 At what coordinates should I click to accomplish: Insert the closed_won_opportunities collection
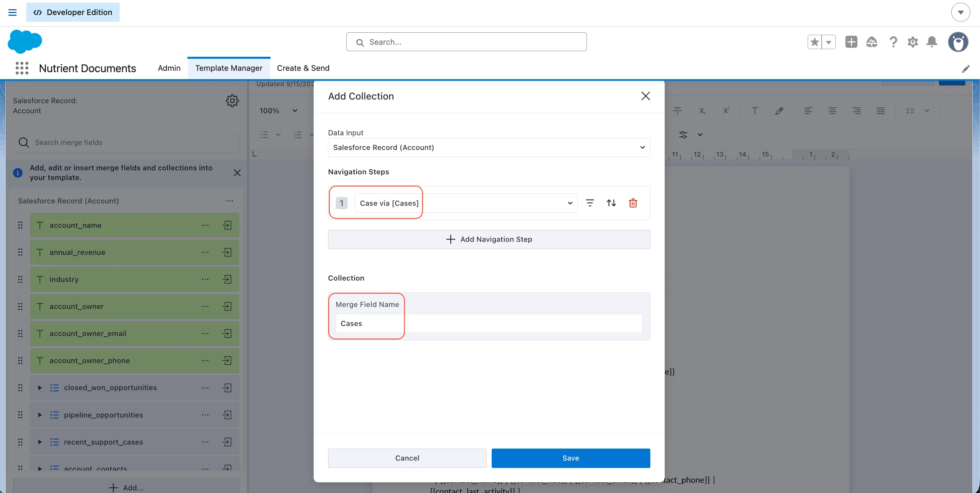tap(227, 388)
